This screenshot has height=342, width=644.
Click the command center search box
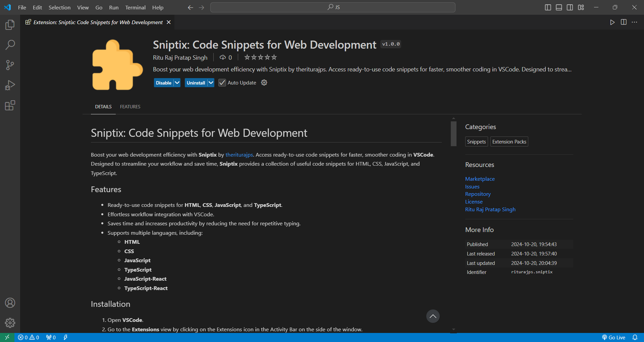(x=333, y=7)
